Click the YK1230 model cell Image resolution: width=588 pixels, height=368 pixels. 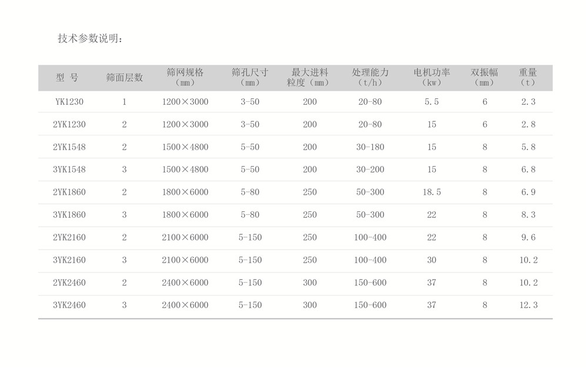pos(69,102)
